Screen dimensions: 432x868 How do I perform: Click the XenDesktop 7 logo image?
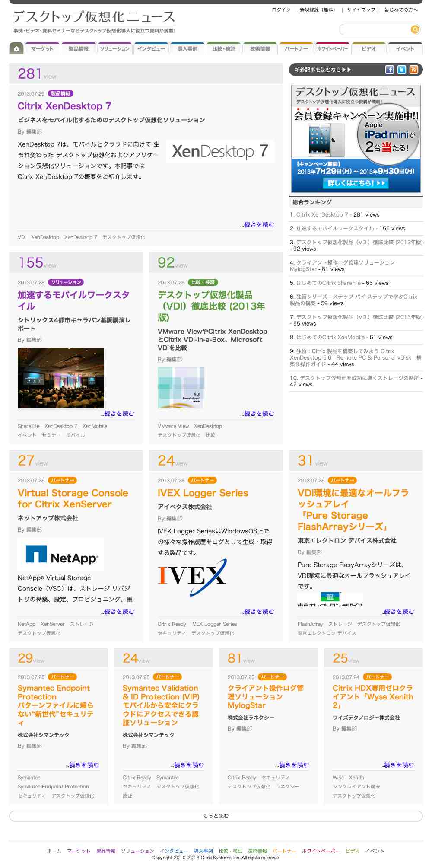pyautogui.click(x=220, y=151)
